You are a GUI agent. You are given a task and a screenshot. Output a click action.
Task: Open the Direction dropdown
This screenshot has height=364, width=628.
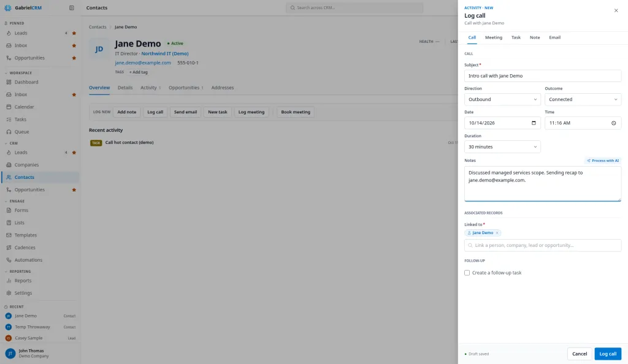click(x=502, y=99)
